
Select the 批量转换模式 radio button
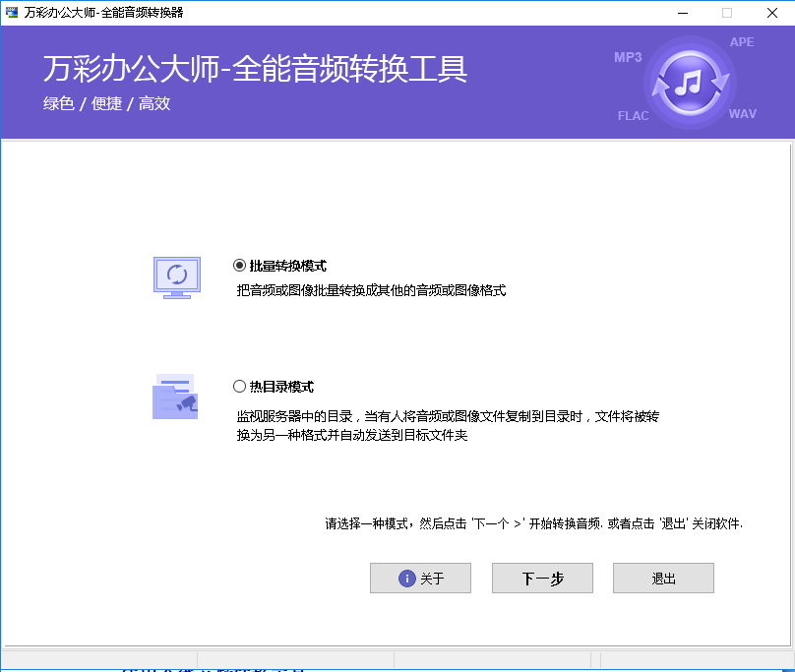point(239,266)
